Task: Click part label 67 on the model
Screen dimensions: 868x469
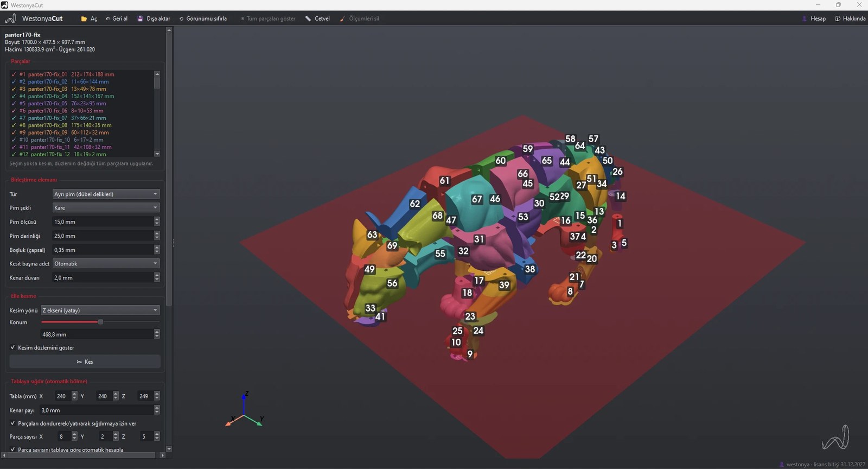Action: click(477, 199)
